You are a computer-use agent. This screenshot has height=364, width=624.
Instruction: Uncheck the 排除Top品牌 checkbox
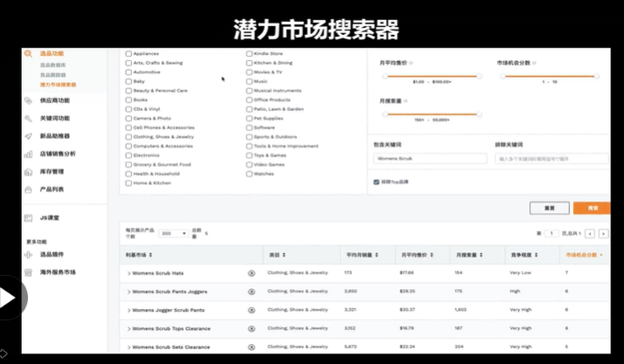[x=376, y=182]
